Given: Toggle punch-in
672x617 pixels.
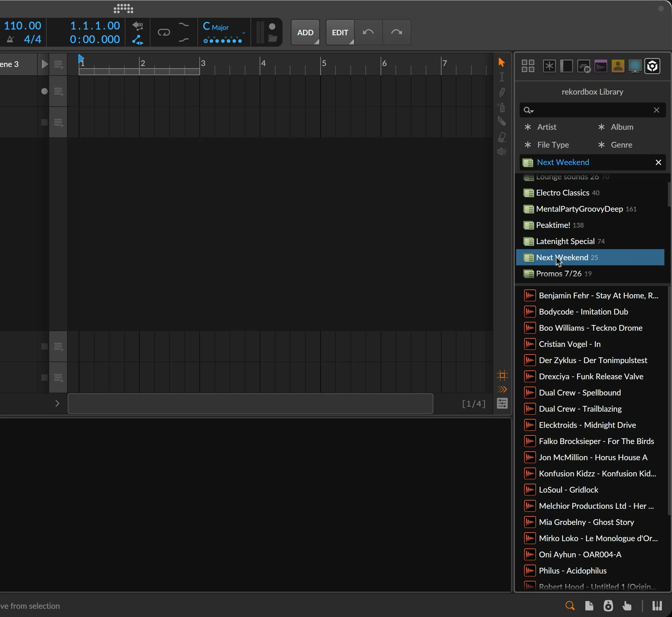Looking at the screenshot, I should tap(184, 25).
